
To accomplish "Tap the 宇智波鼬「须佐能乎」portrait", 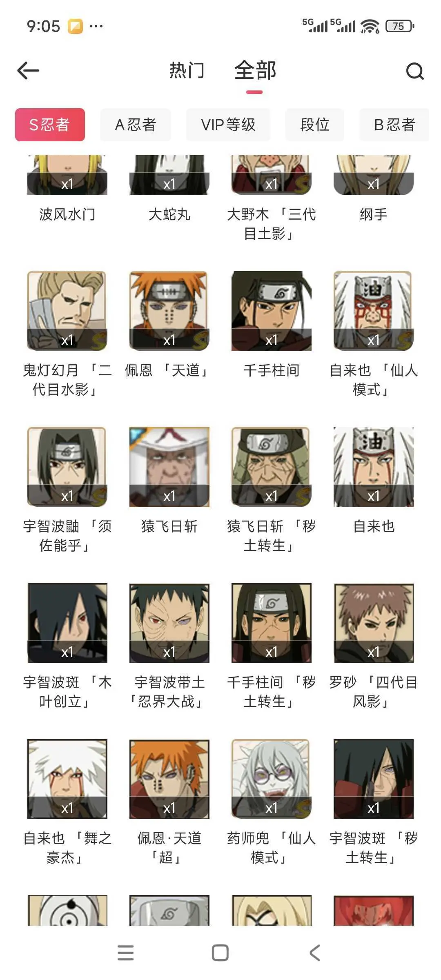I will point(67,467).
